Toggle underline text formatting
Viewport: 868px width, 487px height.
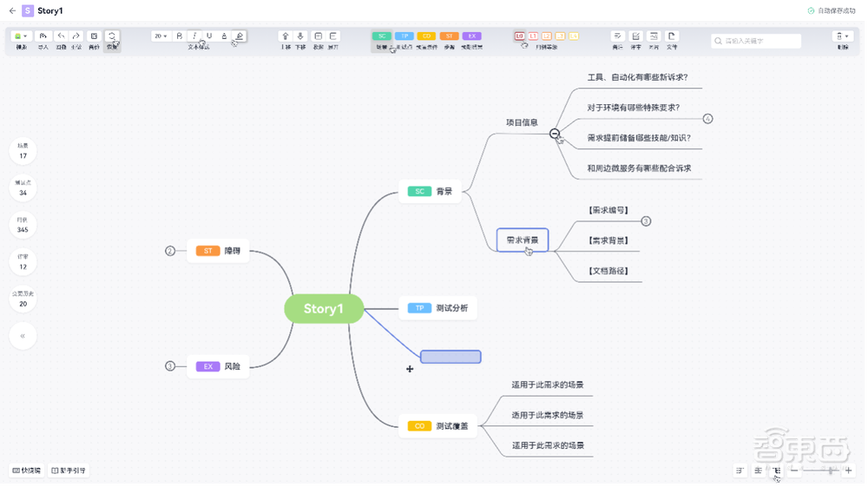point(209,36)
